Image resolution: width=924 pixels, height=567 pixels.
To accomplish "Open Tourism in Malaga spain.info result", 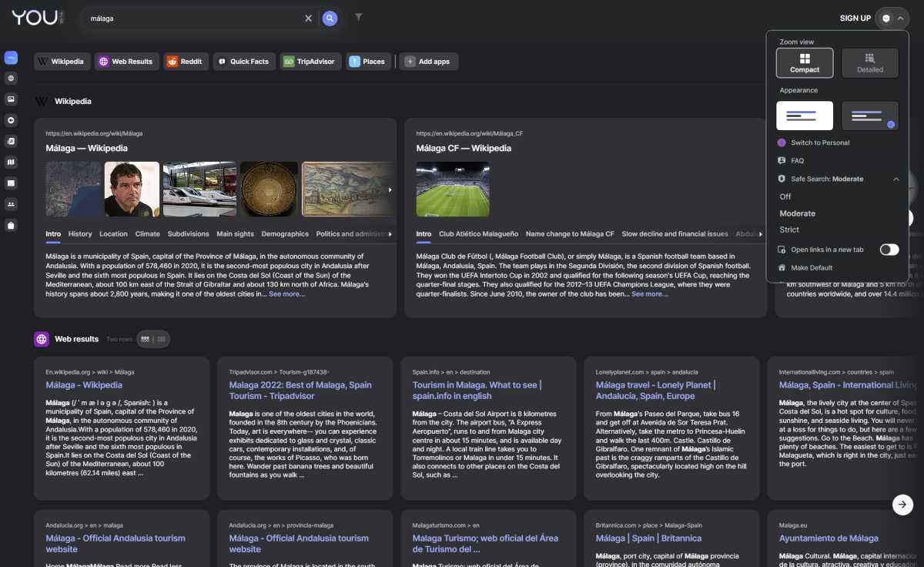I will 477,391.
